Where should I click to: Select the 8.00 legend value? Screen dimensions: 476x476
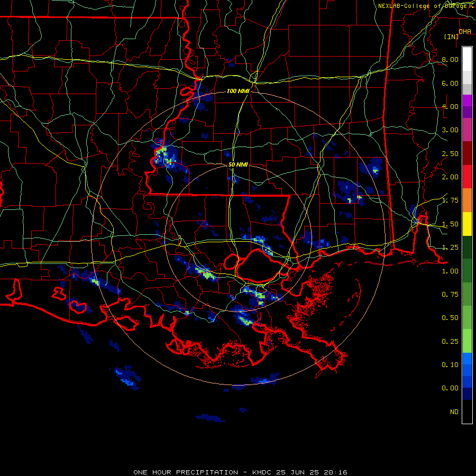450,59
